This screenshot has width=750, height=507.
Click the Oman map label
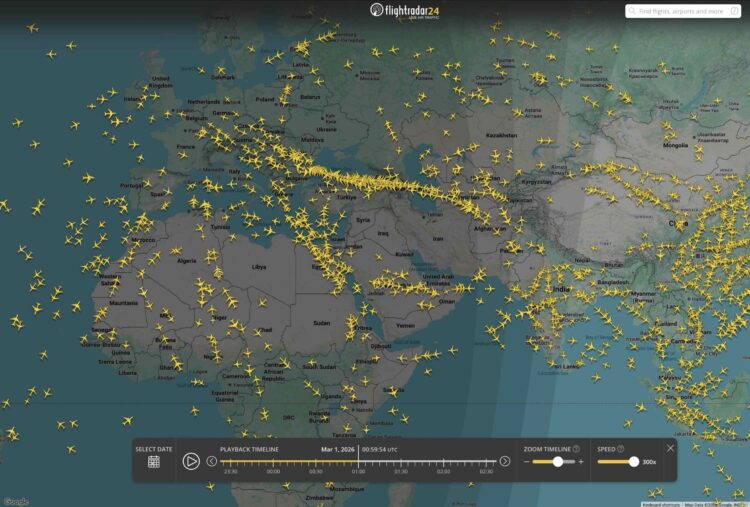[447, 301]
